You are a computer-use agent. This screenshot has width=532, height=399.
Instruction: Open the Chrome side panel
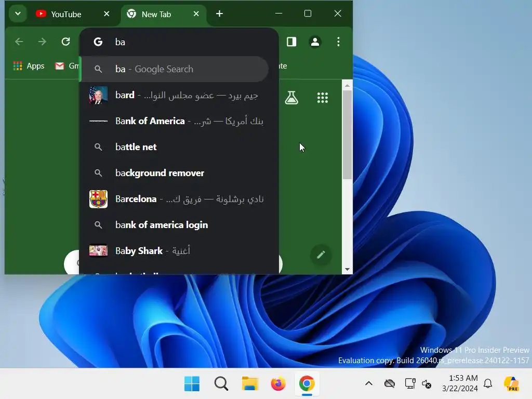tap(291, 42)
